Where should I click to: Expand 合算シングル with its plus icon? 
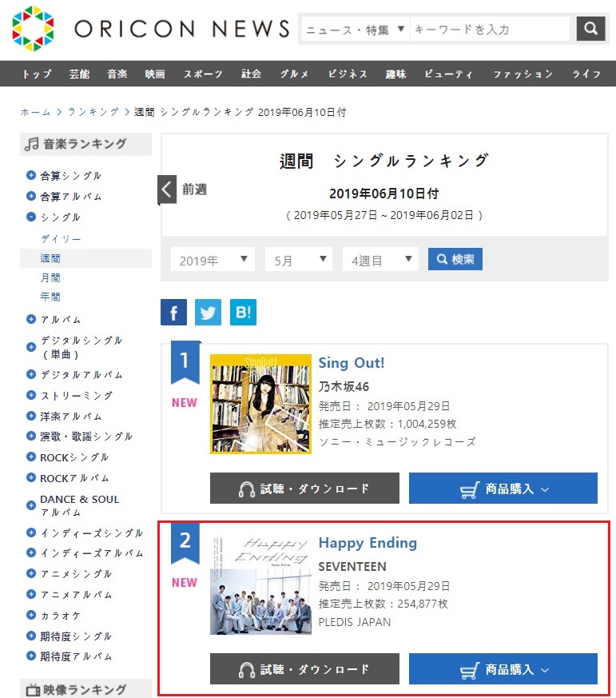click(x=31, y=176)
